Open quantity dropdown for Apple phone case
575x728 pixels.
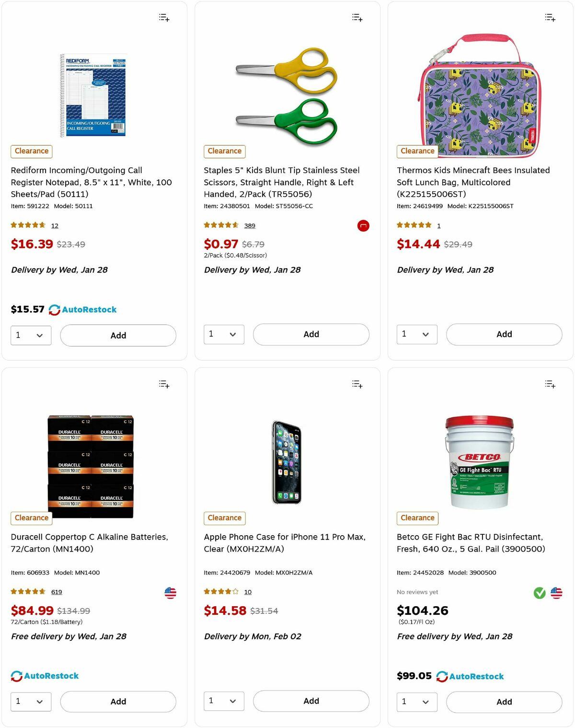point(224,701)
